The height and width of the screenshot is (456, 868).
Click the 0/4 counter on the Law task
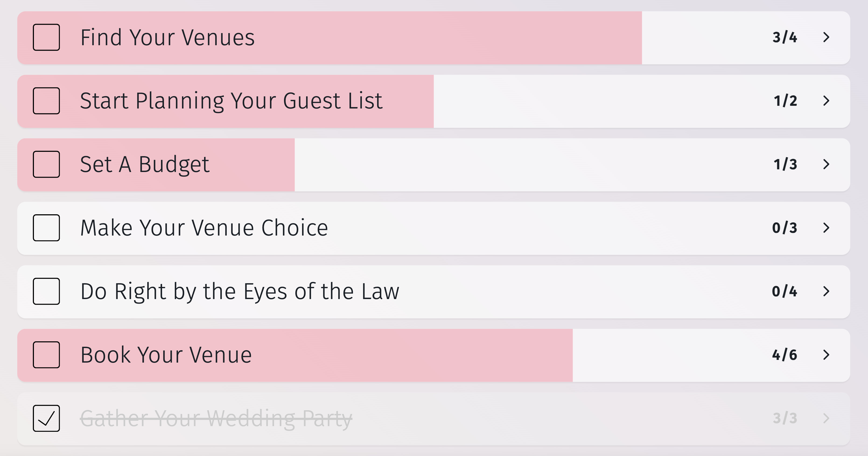(785, 291)
